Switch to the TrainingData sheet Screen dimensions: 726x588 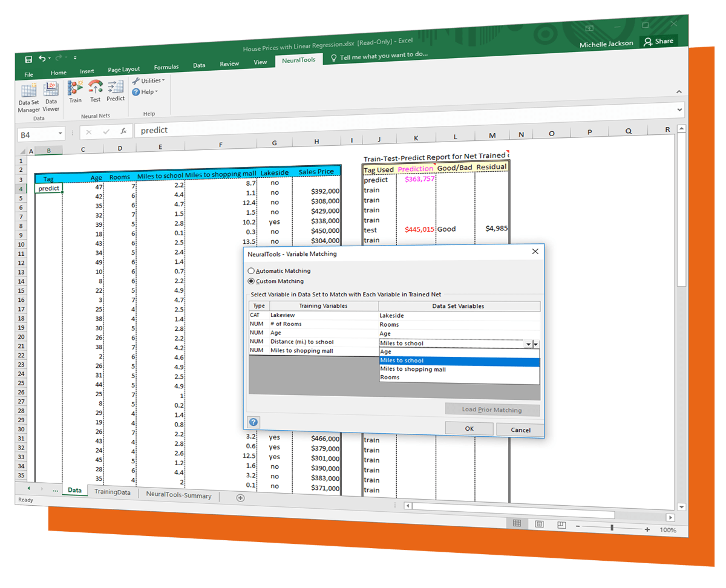pyautogui.click(x=113, y=492)
